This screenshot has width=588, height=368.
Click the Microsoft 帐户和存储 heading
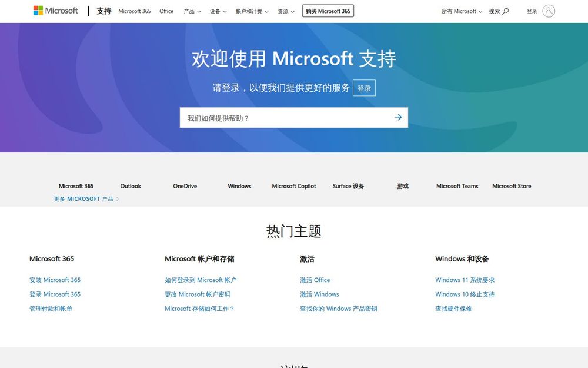(199, 258)
